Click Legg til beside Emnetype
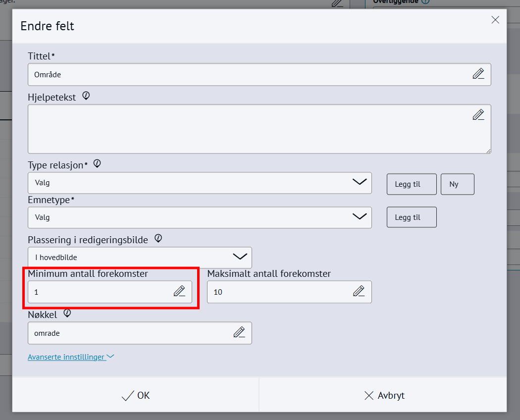 412,217
